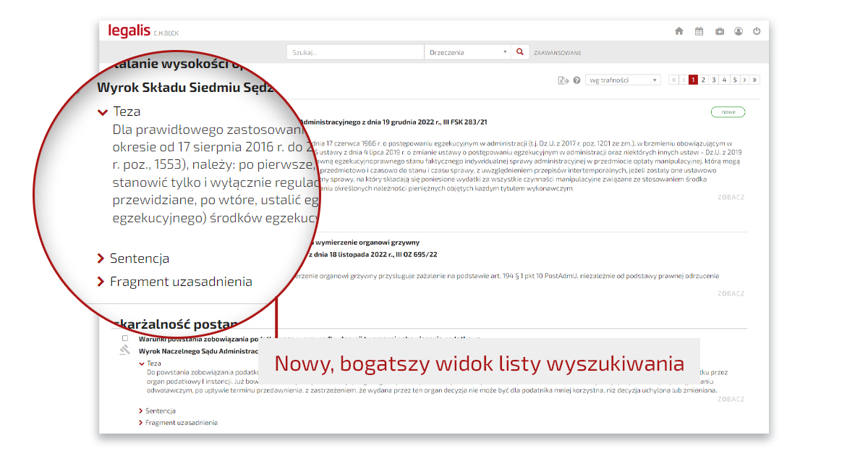The height and width of the screenshot is (454, 868).
Task: Open the 'wg trafności' sorting dropdown
Action: click(623, 80)
